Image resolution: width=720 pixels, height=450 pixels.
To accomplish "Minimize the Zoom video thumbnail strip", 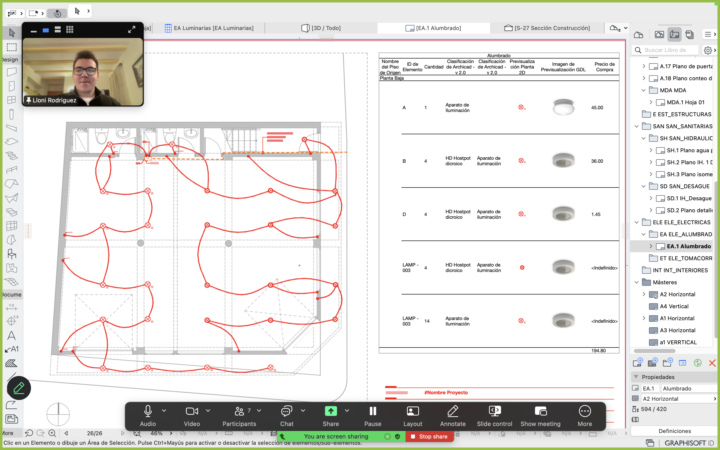I will [34, 30].
